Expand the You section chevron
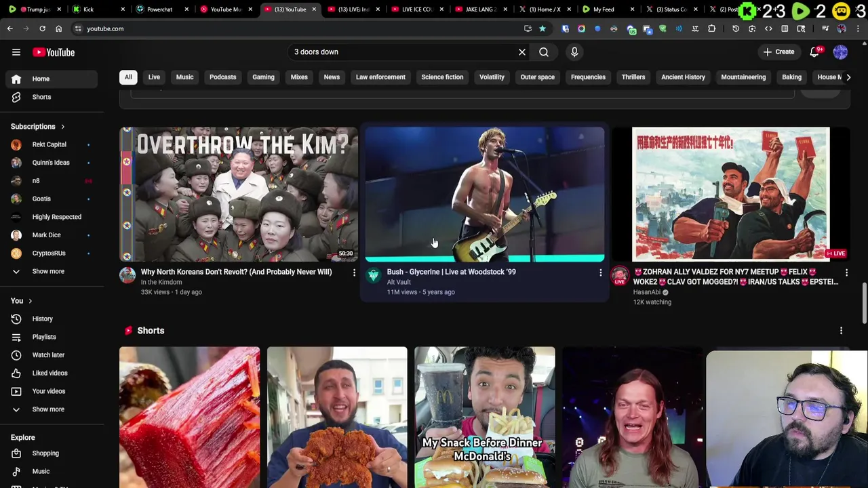Screen dimensions: 868x488 click(30, 301)
